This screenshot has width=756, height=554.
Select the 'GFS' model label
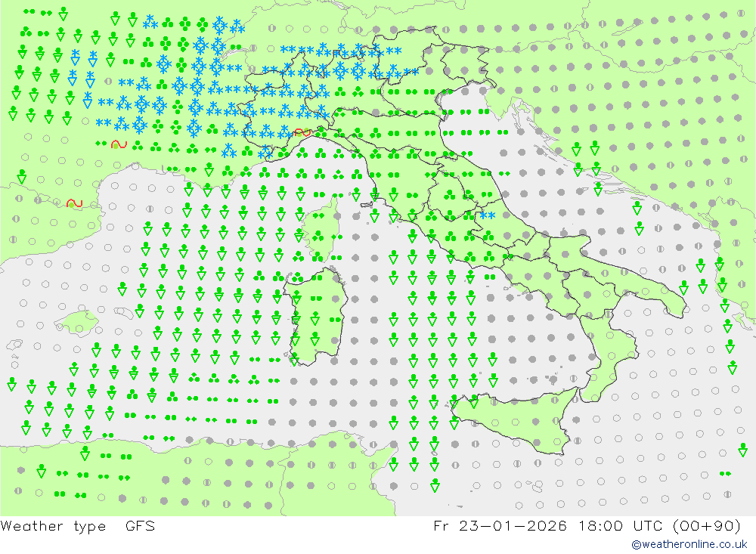[x=141, y=526]
